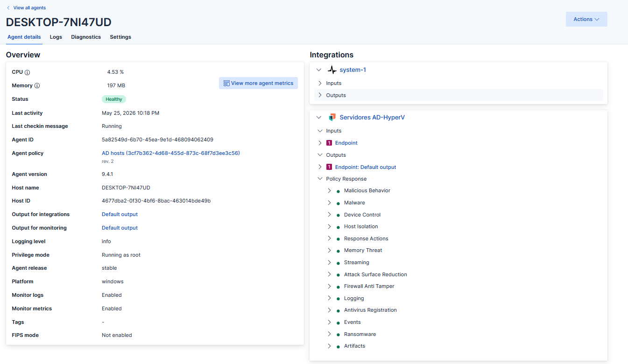Viewport: 628px width, 364px height.
Task: Click the red badge beside Endpoint: Default output
Action: click(x=329, y=167)
